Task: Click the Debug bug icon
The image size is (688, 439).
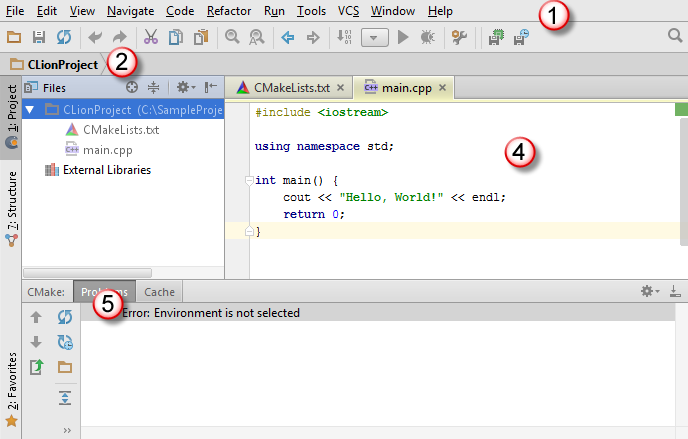Action: tap(427, 38)
